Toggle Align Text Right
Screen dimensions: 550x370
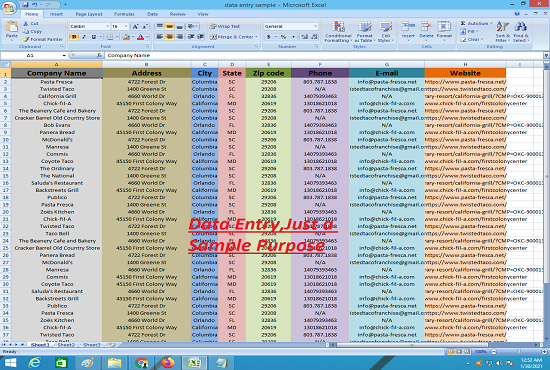179,37
